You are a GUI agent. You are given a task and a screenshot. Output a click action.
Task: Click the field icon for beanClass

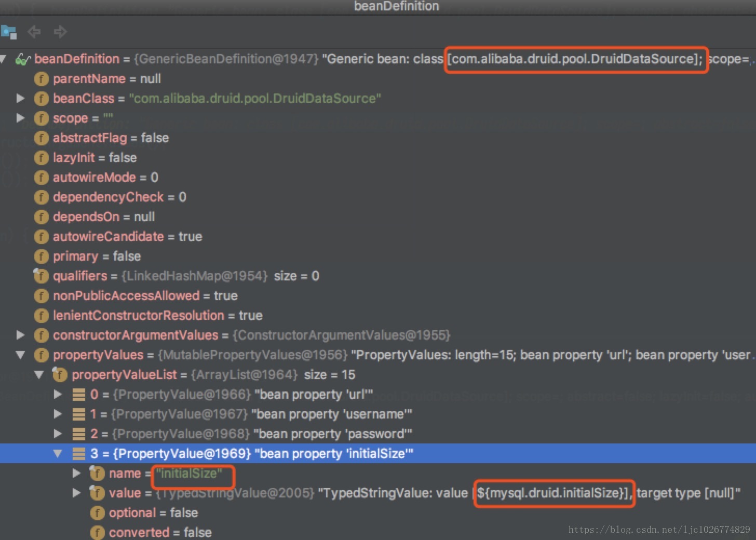(x=41, y=99)
